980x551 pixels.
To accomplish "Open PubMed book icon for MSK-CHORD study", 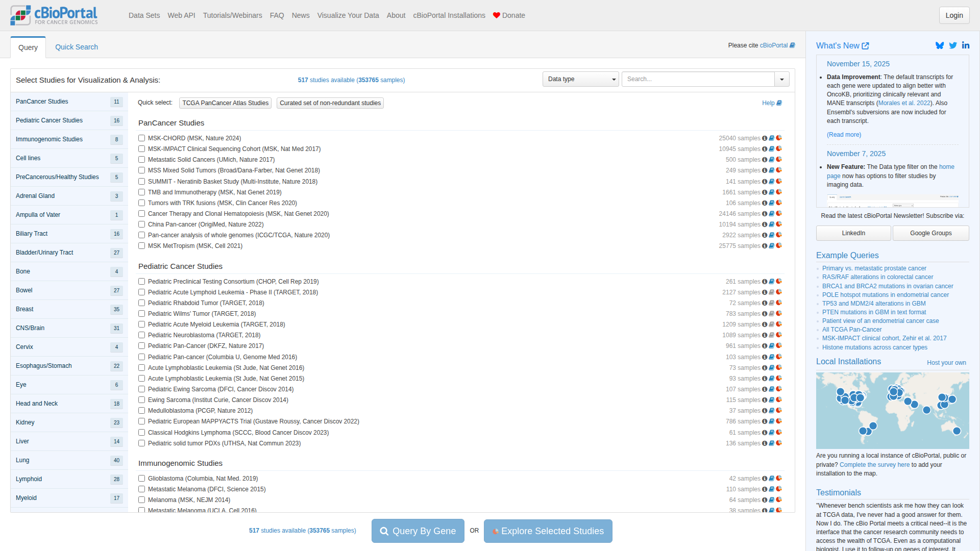I will pyautogui.click(x=772, y=138).
